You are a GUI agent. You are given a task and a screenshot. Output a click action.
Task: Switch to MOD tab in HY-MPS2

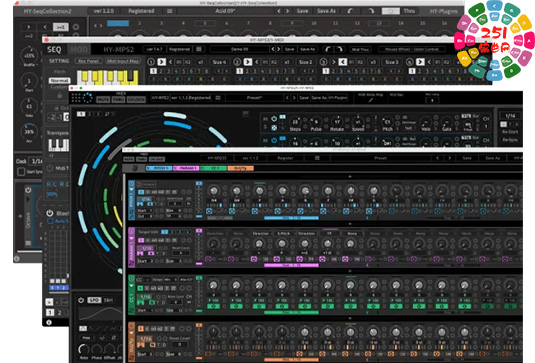(79, 49)
